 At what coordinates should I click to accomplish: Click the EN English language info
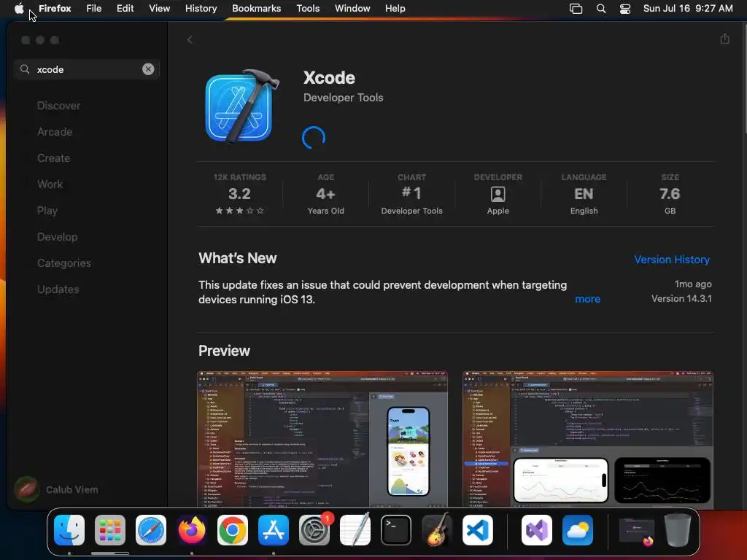pos(584,194)
